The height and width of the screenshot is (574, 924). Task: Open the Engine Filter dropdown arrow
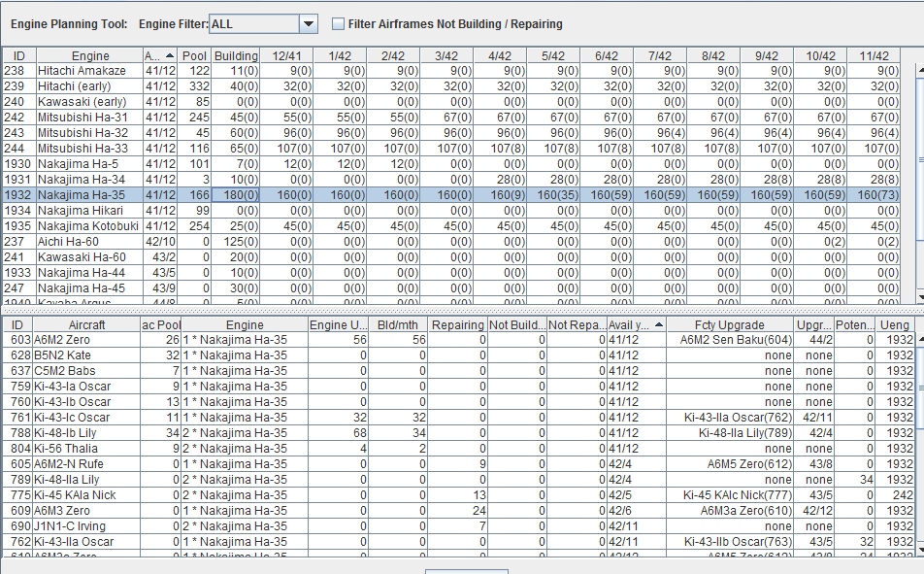tap(309, 24)
